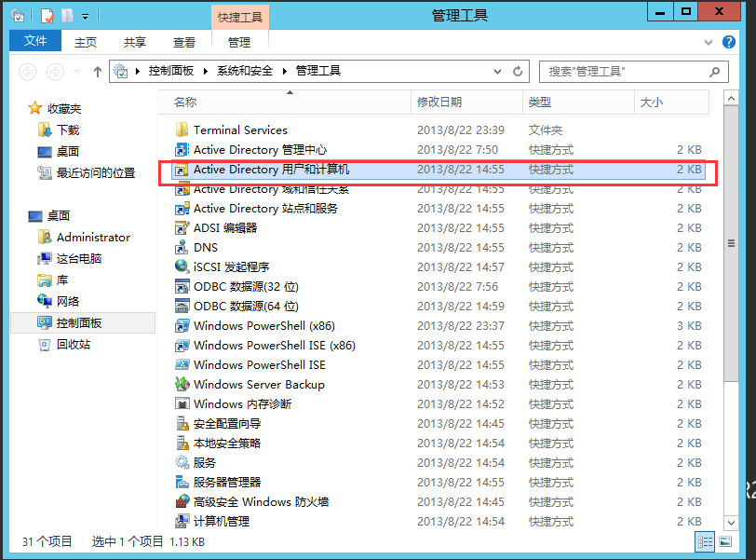Click 控制面板 in the address breadcrumb
756x560 pixels.
(171, 71)
